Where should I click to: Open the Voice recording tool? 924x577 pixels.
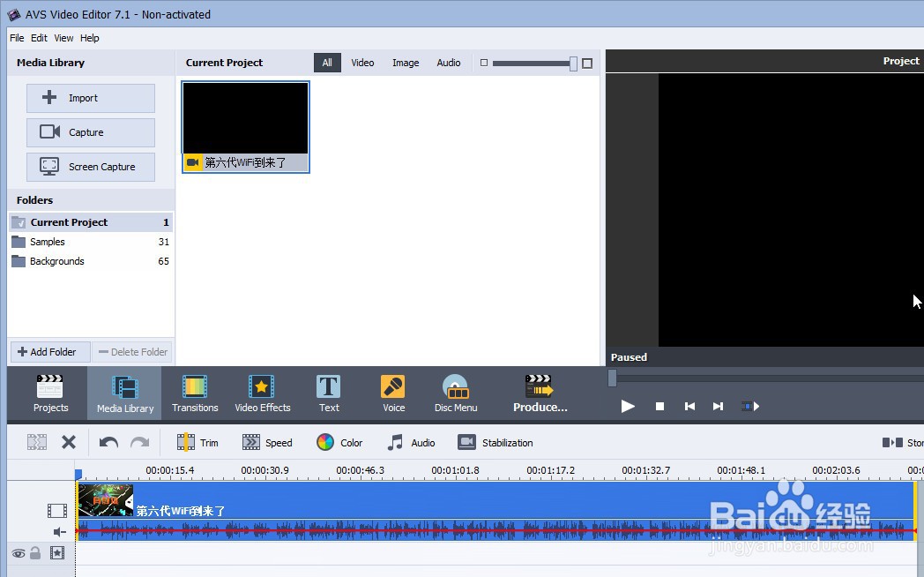[392, 393]
